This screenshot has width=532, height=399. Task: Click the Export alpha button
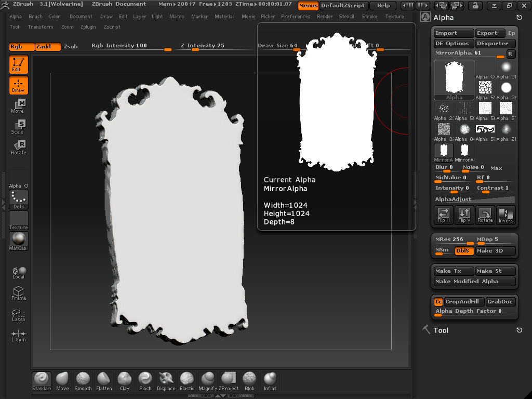pyautogui.click(x=490, y=33)
